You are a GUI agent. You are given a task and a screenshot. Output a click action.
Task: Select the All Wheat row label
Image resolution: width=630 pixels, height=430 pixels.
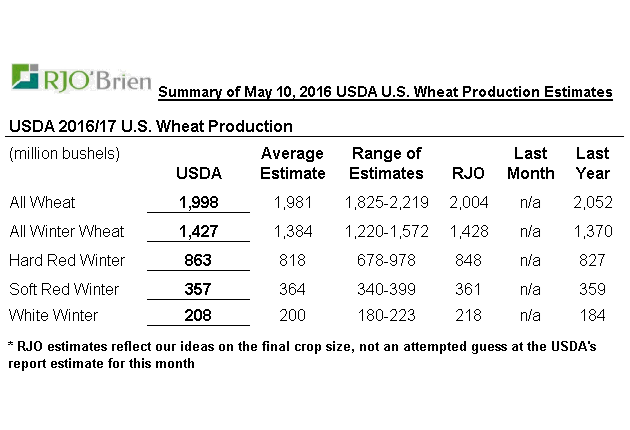[x=42, y=202]
